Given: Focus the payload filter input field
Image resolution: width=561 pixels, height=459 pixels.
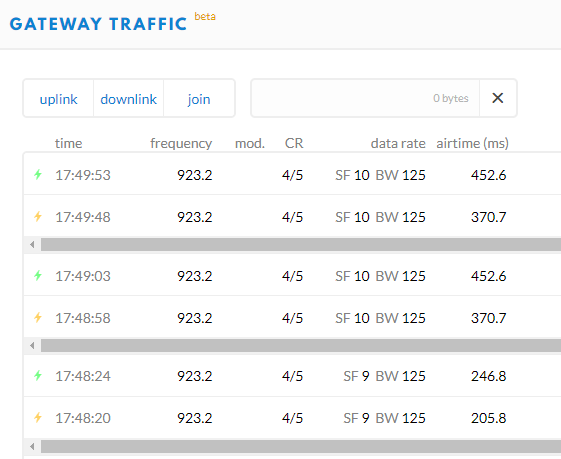Looking at the screenshot, I should coord(365,98).
